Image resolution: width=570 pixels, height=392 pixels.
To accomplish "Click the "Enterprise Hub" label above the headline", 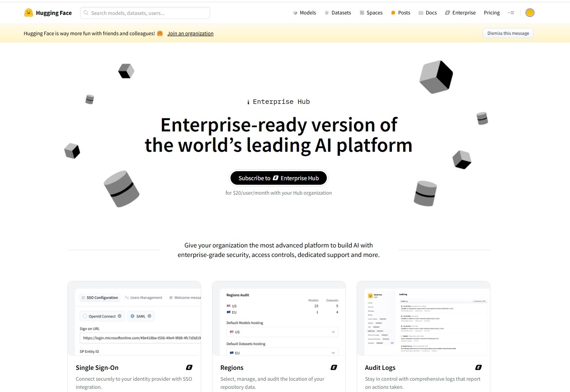I will [x=281, y=102].
